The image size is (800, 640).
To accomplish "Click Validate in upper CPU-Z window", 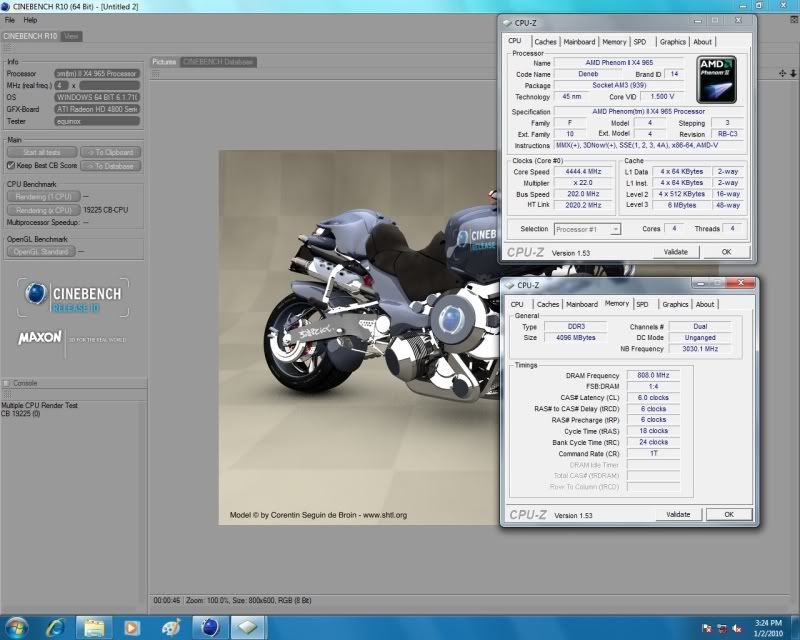I will tap(676, 252).
